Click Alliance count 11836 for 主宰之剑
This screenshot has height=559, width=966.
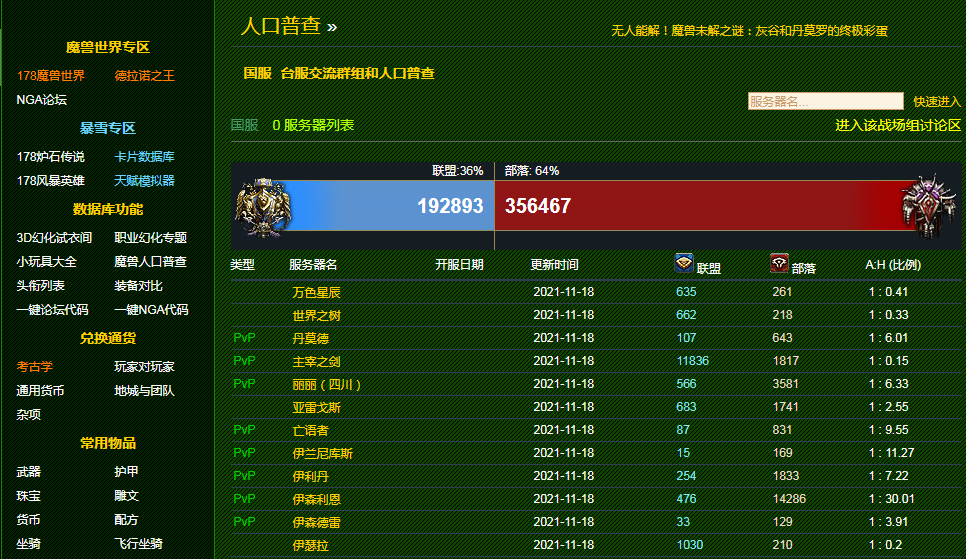click(x=692, y=361)
